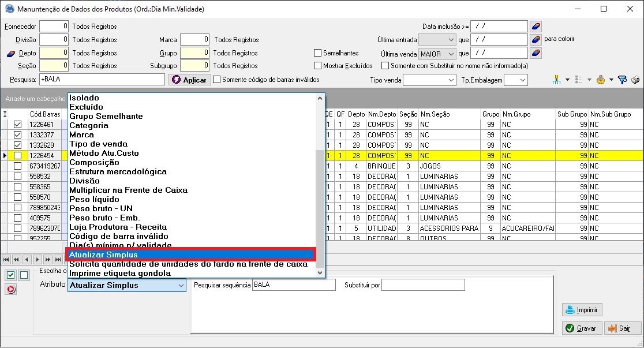Viewport: 644px width, 348px height.
Task: Choose Estrutura mercadológica list option
Action: point(118,172)
